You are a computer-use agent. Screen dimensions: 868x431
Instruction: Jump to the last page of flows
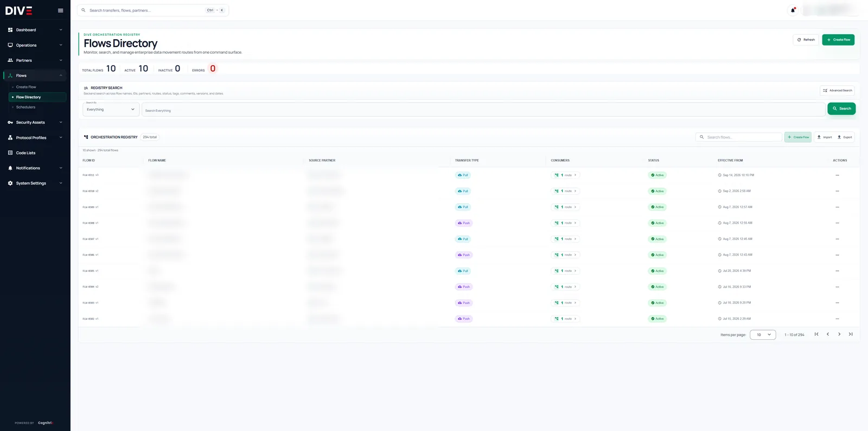click(x=851, y=334)
